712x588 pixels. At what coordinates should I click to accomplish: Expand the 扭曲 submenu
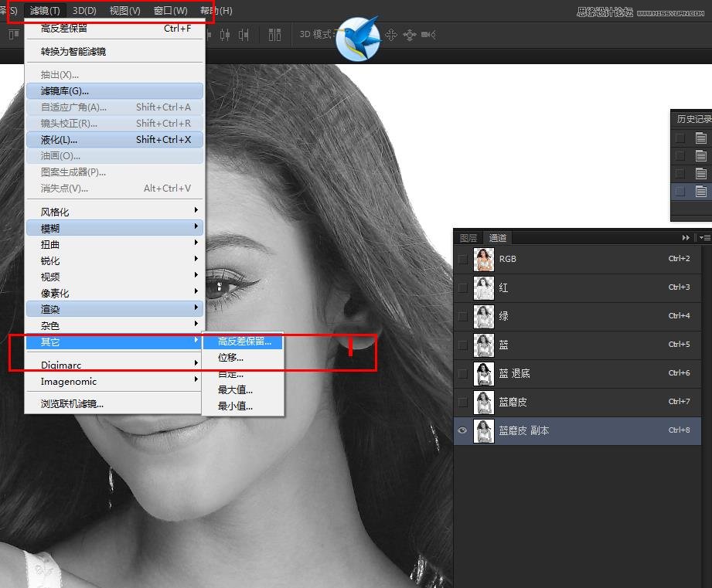[x=114, y=244]
